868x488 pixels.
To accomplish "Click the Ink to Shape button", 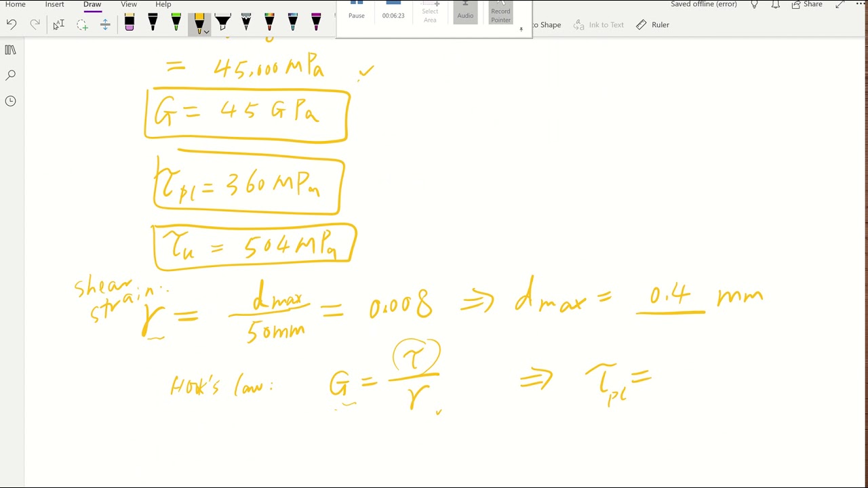I will [548, 25].
